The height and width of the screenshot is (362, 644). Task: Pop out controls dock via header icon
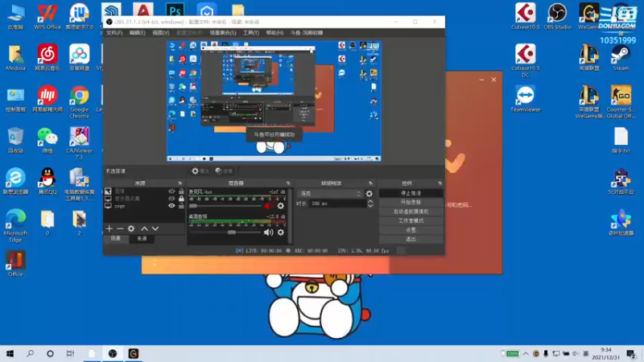440,183
